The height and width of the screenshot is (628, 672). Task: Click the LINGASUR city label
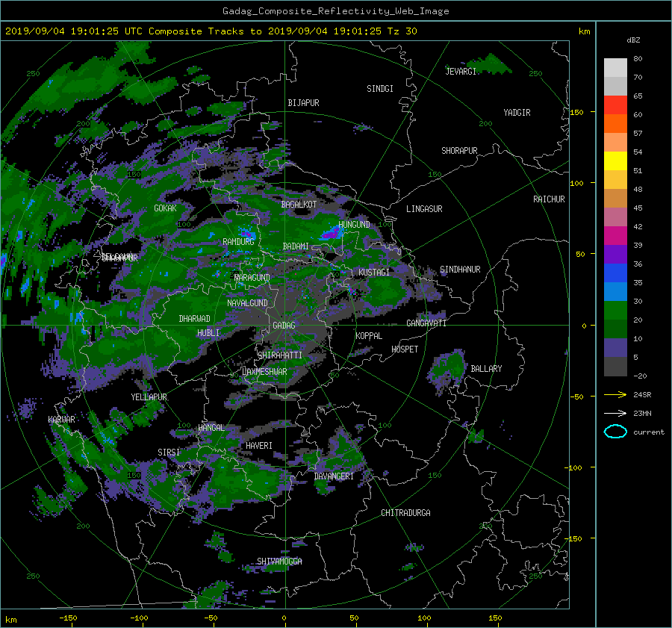tap(424, 209)
